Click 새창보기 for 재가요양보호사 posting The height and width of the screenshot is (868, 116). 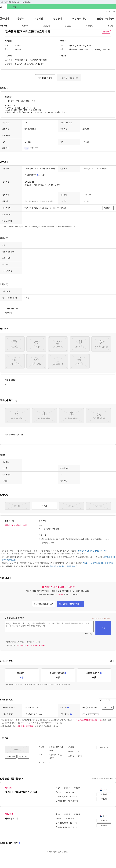click(104, 825)
